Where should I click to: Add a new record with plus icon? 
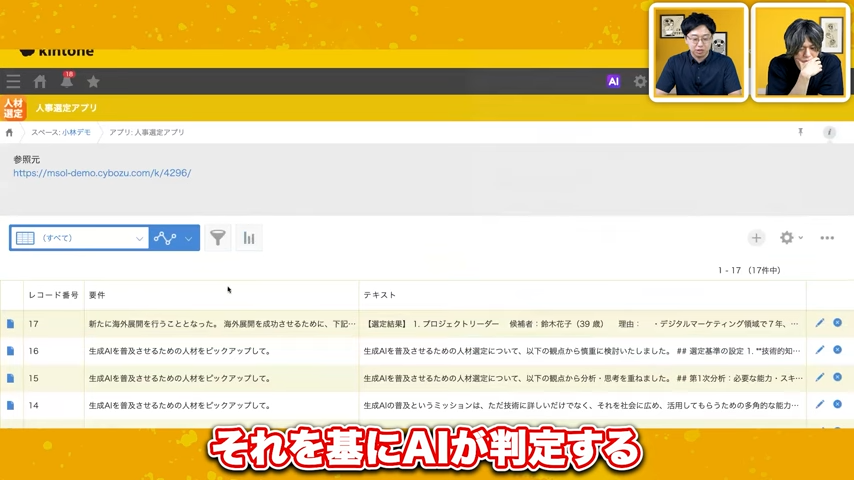tap(756, 238)
